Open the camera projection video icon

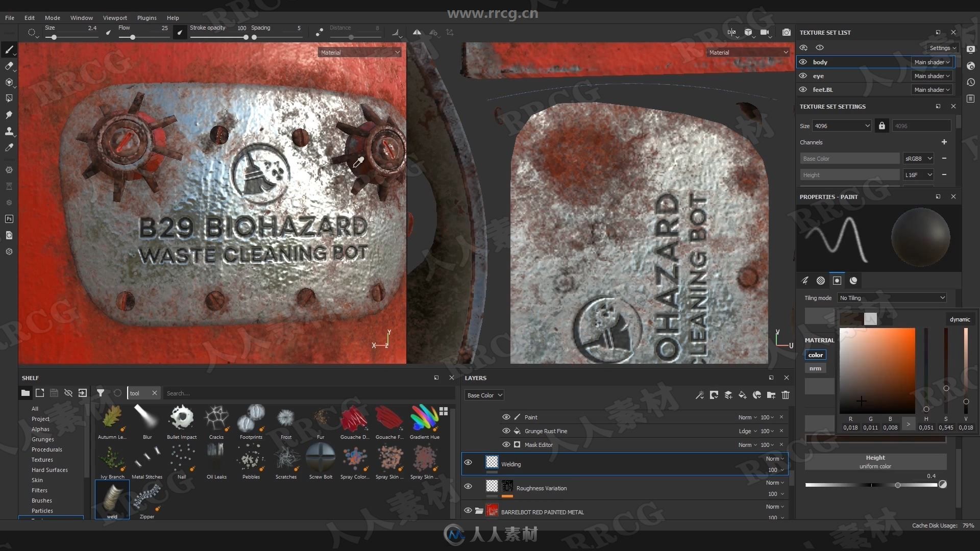click(x=765, y=32)
